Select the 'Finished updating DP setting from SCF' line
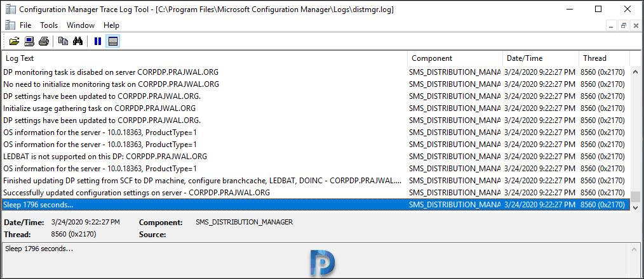 point(316,181)
